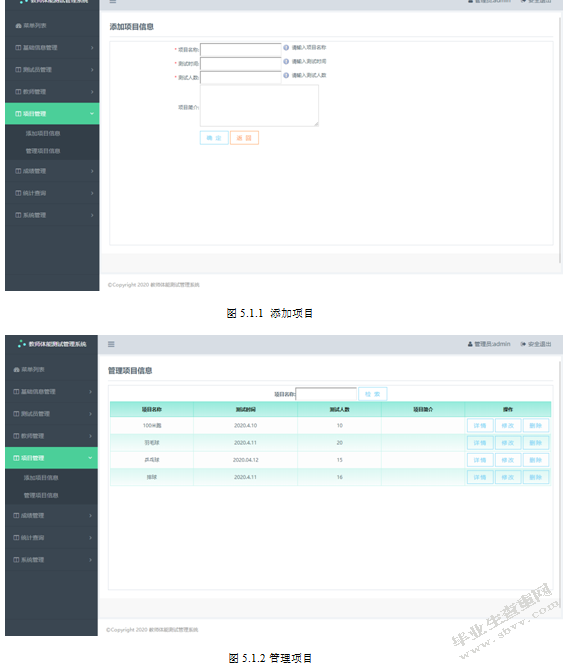
Task: Click 系统管理 icon on the 管理项目信息 page
Action: click(16, 559)
